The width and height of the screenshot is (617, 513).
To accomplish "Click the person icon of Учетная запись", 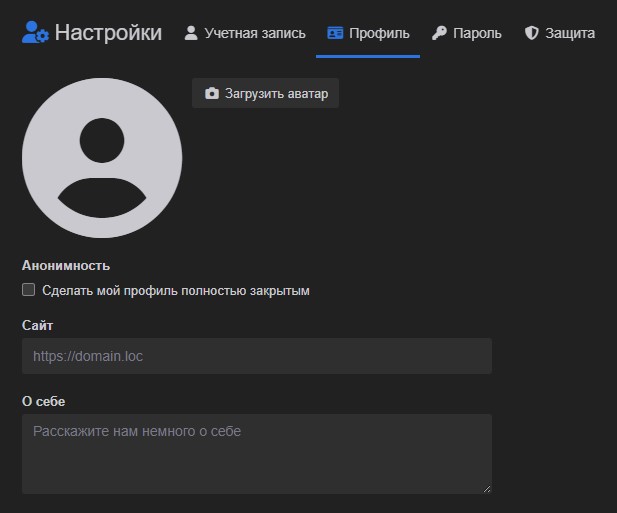I will click(x=191, y=33).
